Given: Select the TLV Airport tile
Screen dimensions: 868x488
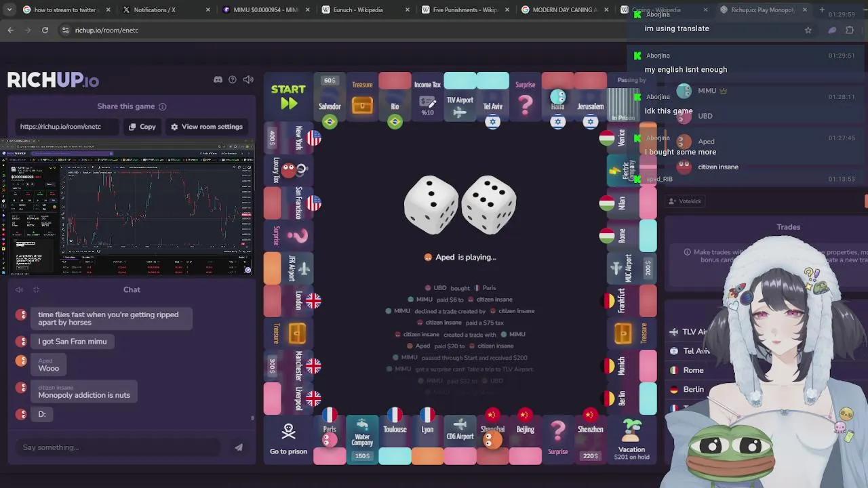Looking at the screenshot, I should click(460, 98).
